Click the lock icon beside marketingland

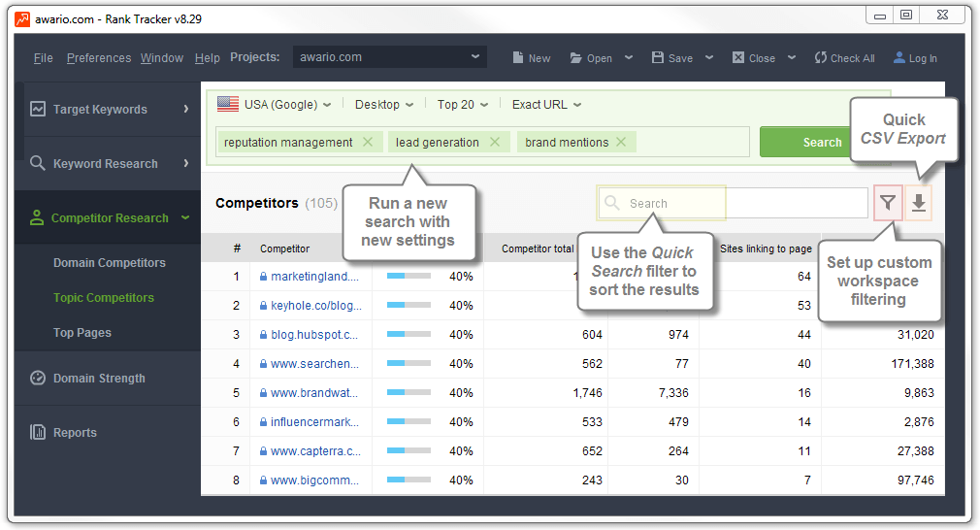tap(263, 277)
